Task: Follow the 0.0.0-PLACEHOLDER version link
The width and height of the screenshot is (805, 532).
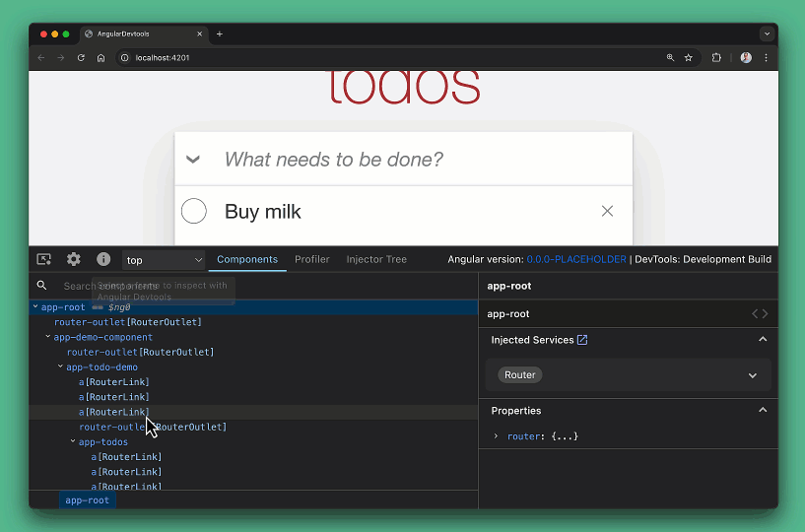Action: click(x=576, y=259)
